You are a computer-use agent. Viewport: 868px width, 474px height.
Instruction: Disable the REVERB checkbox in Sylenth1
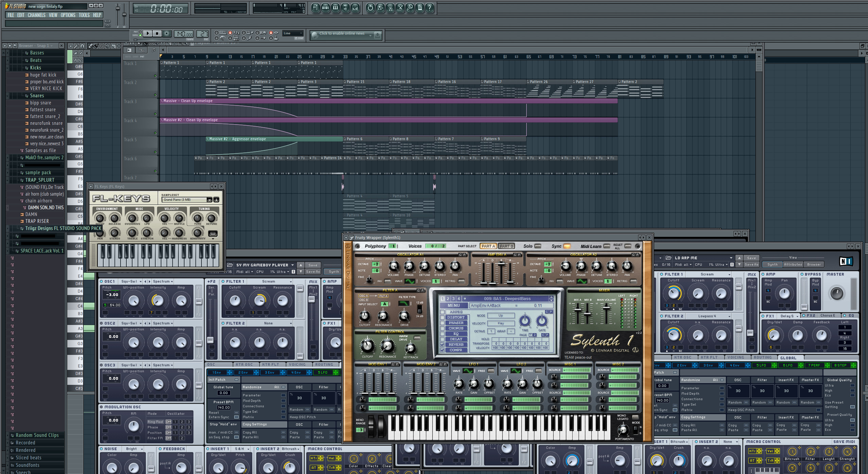442,344
